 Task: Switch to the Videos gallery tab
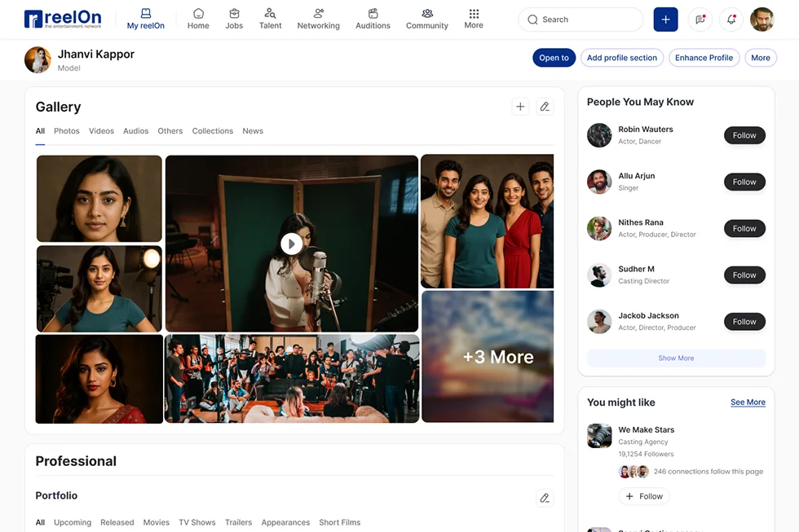click(101, 131)
